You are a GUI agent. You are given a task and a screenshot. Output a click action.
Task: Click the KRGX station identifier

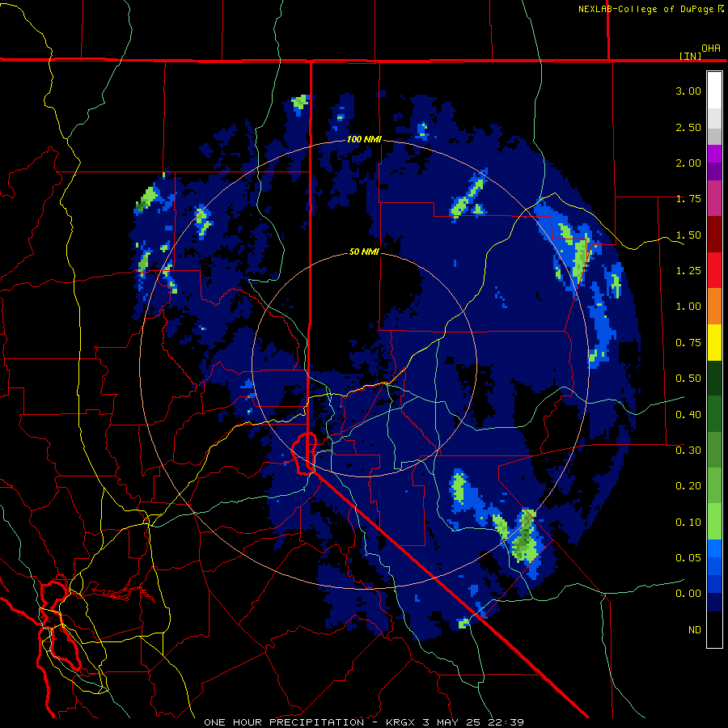(400, 722)
